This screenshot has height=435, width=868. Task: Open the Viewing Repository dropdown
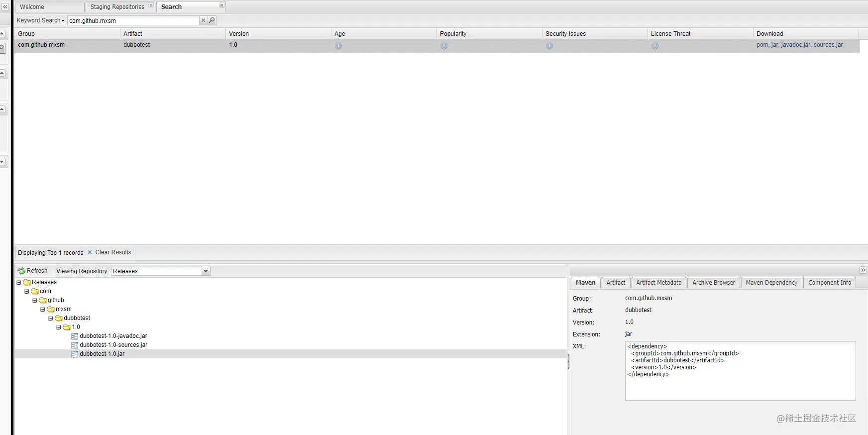point(206,271)
